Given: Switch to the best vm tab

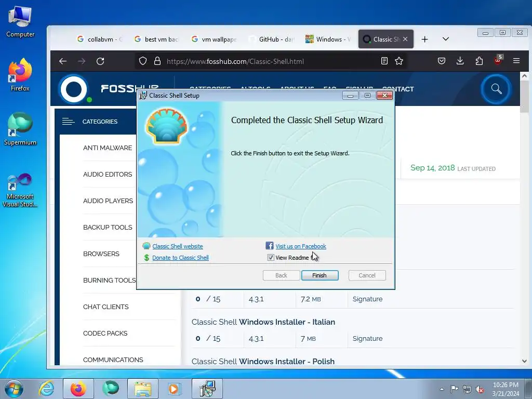Looking at the screenshot, I should pos(156,39).
